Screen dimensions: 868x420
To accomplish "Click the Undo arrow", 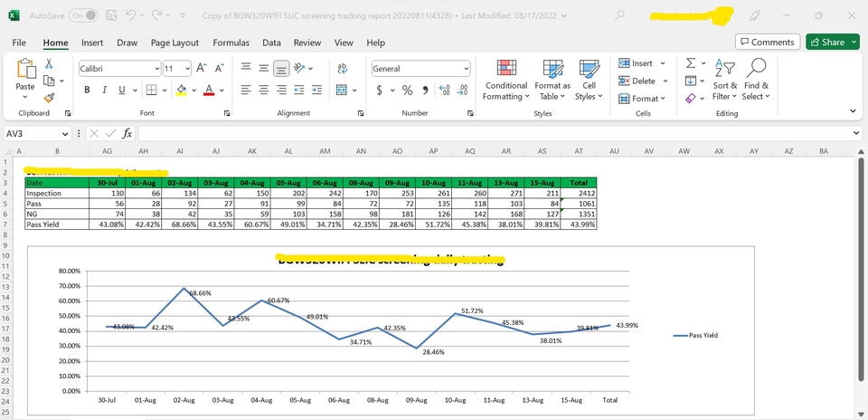I will pyautogui.click(x=130, y=15).
